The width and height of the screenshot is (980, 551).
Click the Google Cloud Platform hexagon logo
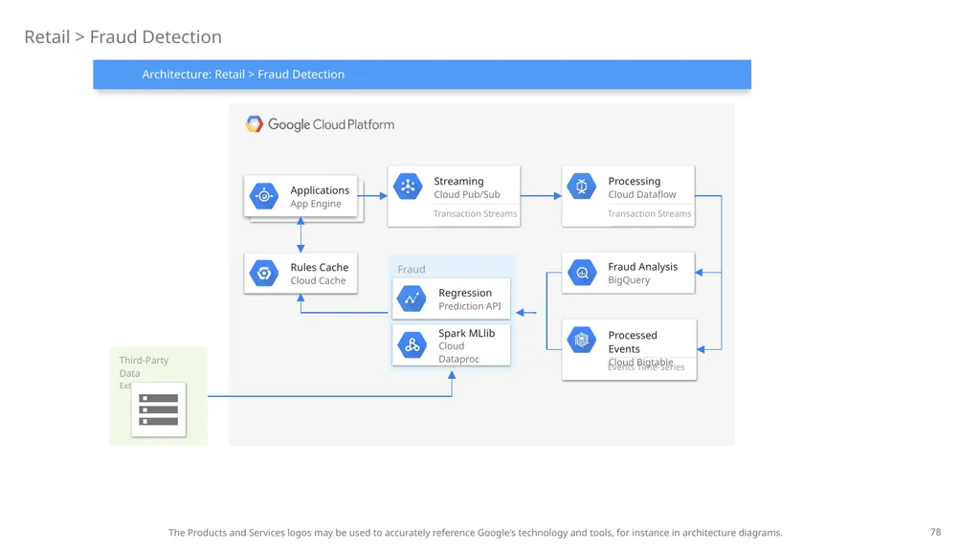(255, 124)
